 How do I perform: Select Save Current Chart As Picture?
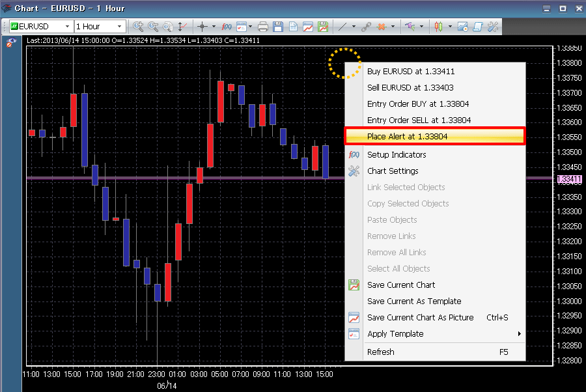pos(435,318)
